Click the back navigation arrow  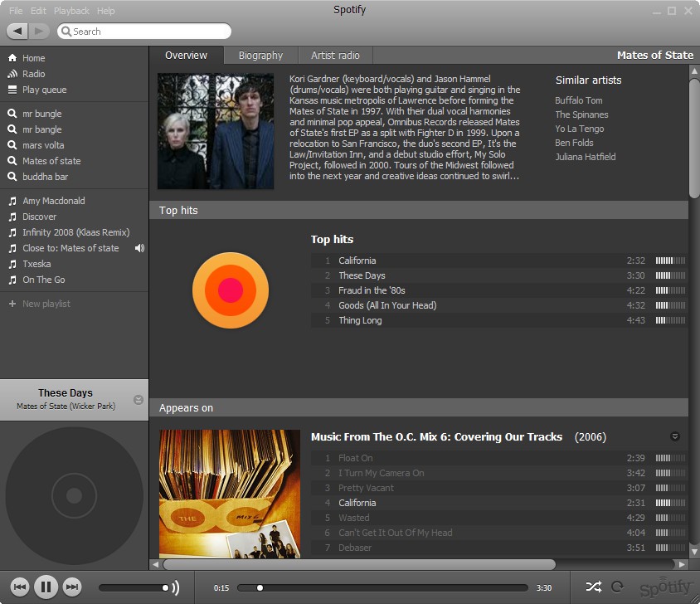click(x=17, y=32)
